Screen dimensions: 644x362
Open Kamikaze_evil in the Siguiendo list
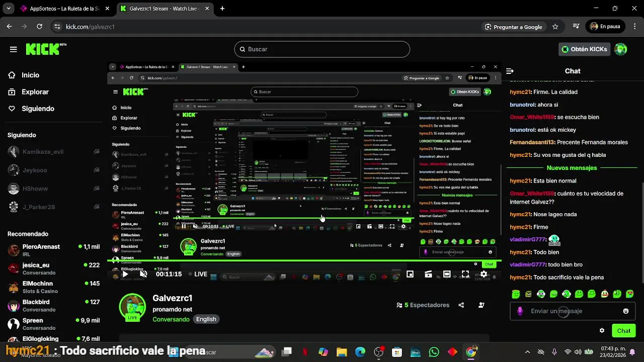coord(53,152)
